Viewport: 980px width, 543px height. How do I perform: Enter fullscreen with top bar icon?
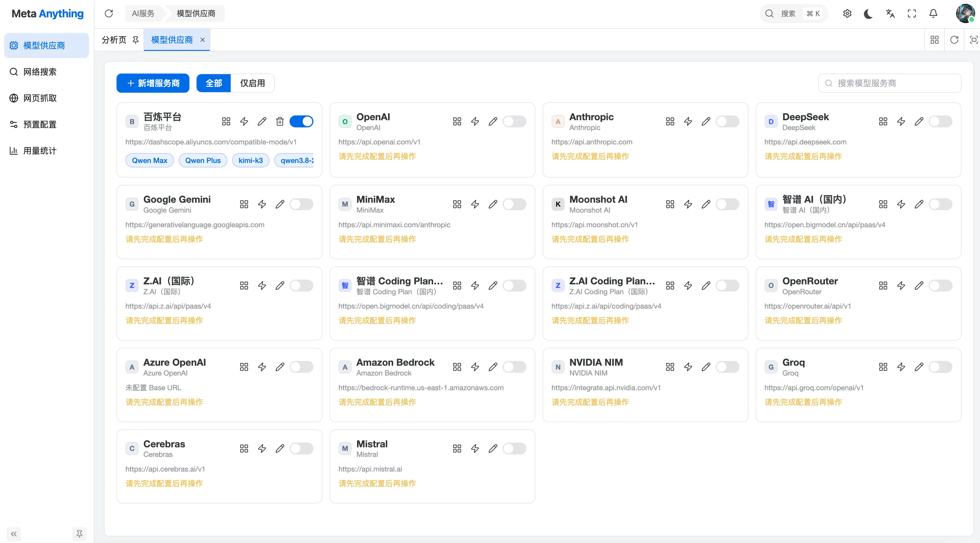coord(912,13)
